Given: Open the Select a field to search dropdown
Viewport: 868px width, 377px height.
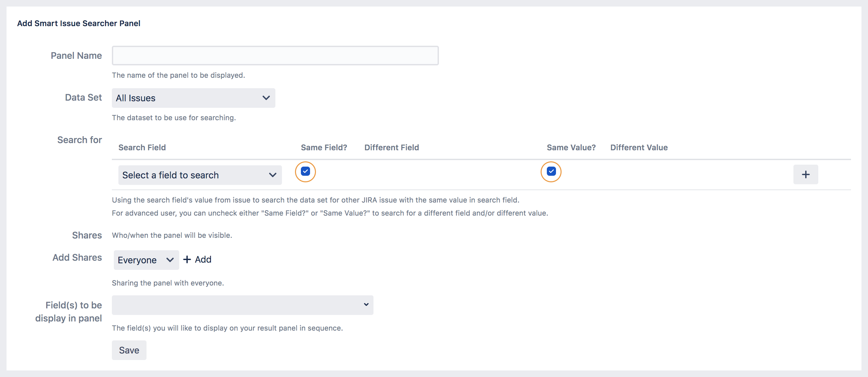Looking at the screenshot, I should click(200, 175).
